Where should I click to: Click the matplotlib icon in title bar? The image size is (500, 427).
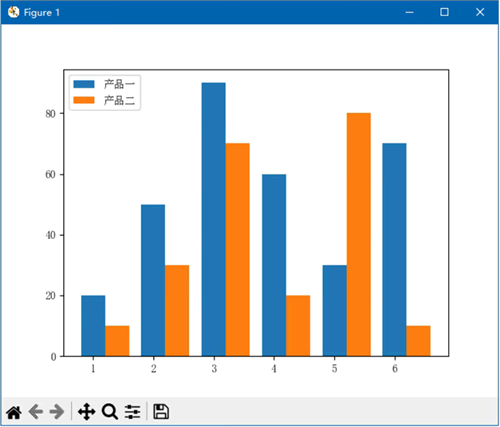point(14,12)
